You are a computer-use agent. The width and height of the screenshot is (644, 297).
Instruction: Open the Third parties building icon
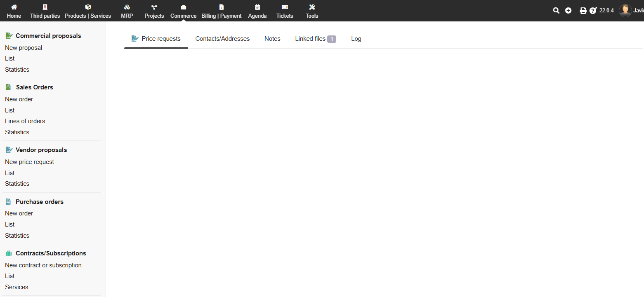45,7
